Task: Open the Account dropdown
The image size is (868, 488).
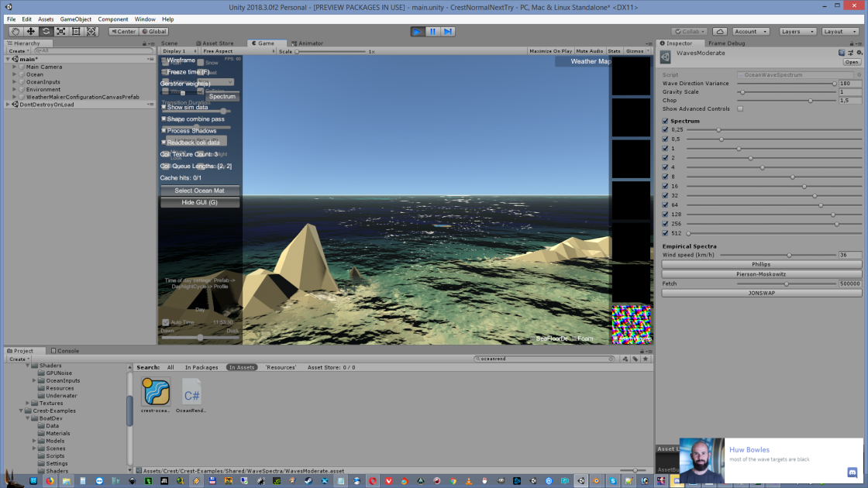Action: coord(751,32)
